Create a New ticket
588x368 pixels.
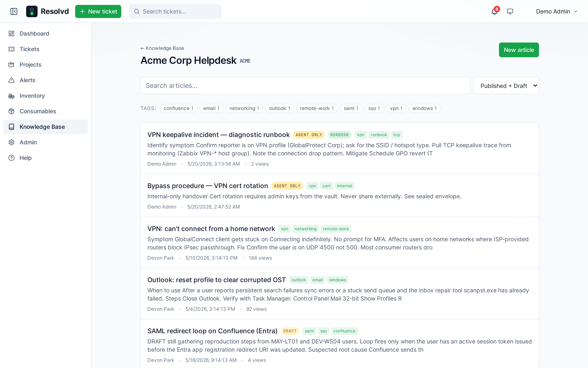coord(98,11)
